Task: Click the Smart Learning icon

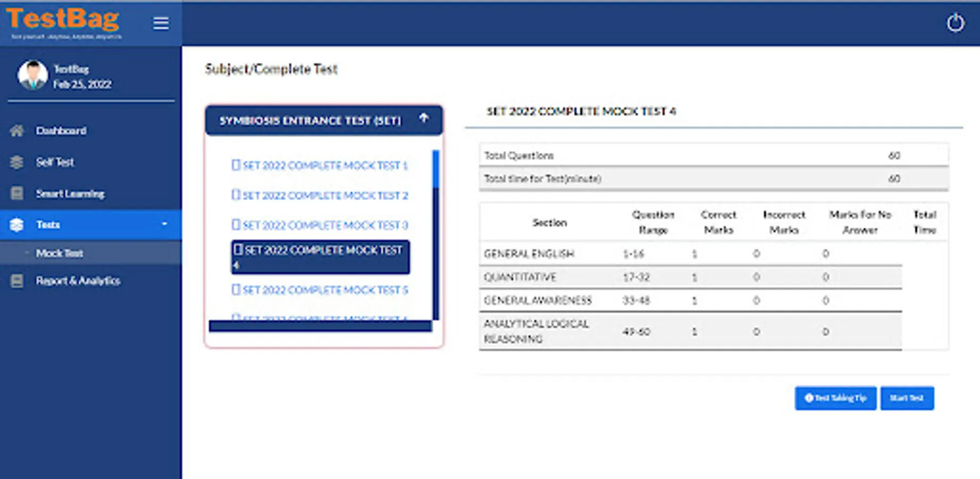Action: pyautogui.click(x=17, y=193)
